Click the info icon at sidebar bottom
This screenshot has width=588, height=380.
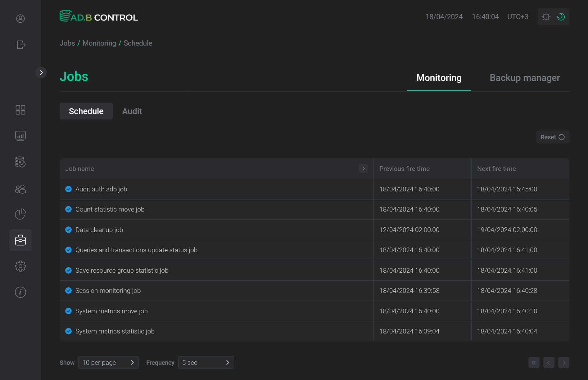click(20, 292)
